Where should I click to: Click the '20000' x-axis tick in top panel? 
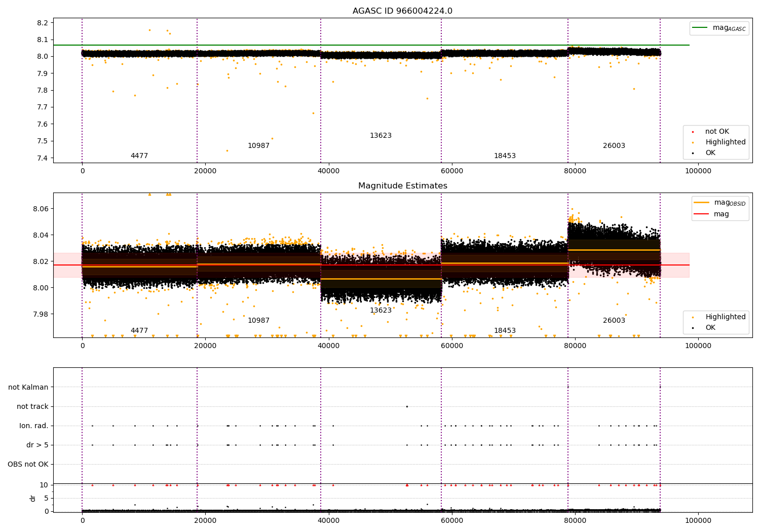pyautogui.click(x=205, y=171)
